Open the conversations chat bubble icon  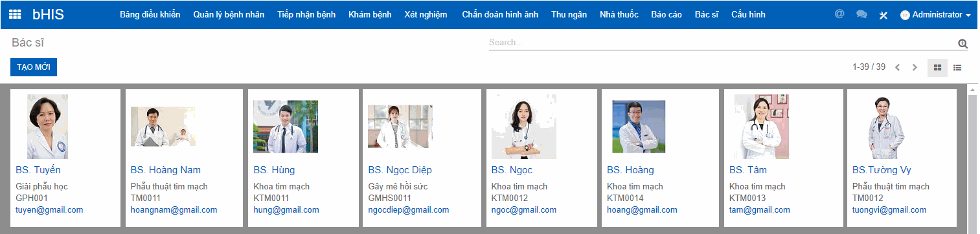click(x=861, y=14)
